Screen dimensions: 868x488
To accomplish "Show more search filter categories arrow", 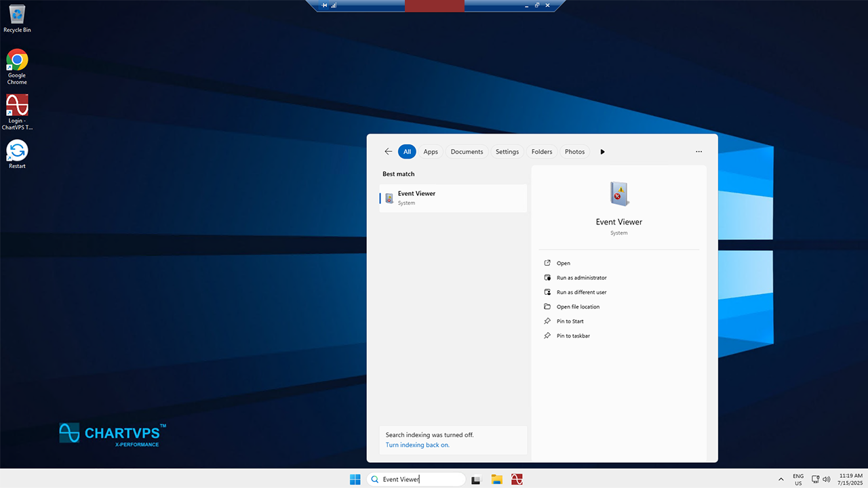I will click(602, 152).
